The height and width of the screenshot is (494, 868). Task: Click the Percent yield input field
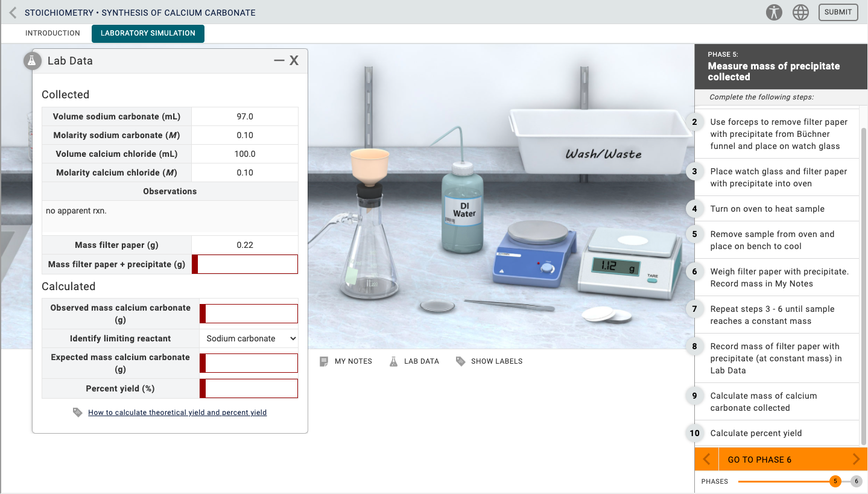click(x=249, y=388)
